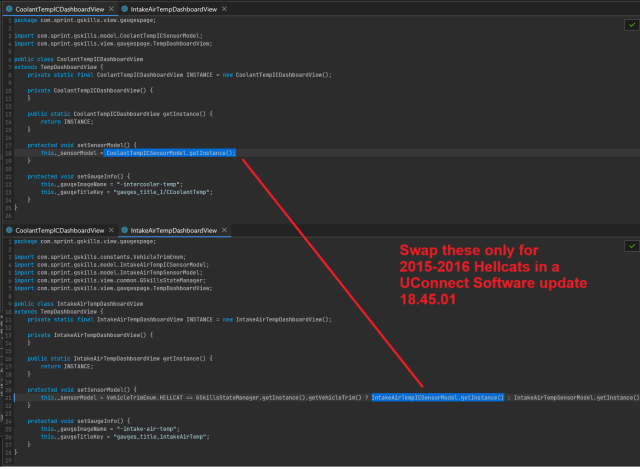Screen dimensions: 640x469
Task: Open CoolantTempICDashboardView tab in bottom editor pane
Action: [58, 230]
